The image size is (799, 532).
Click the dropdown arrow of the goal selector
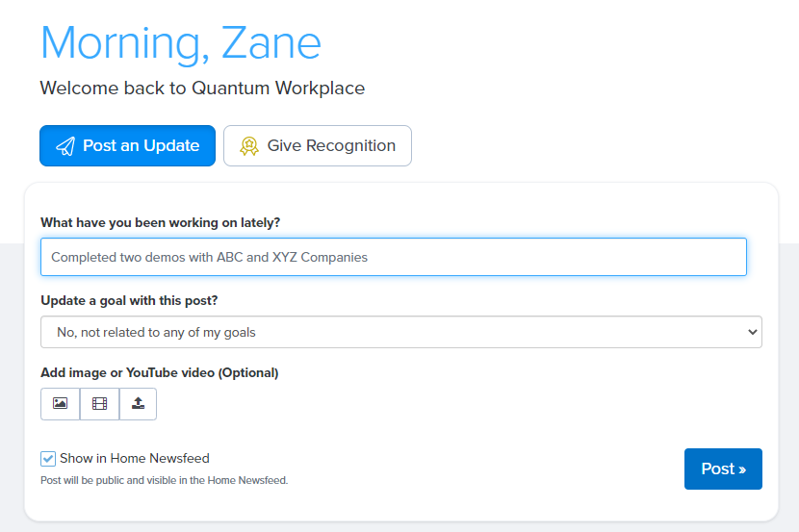tap(752, 332)
